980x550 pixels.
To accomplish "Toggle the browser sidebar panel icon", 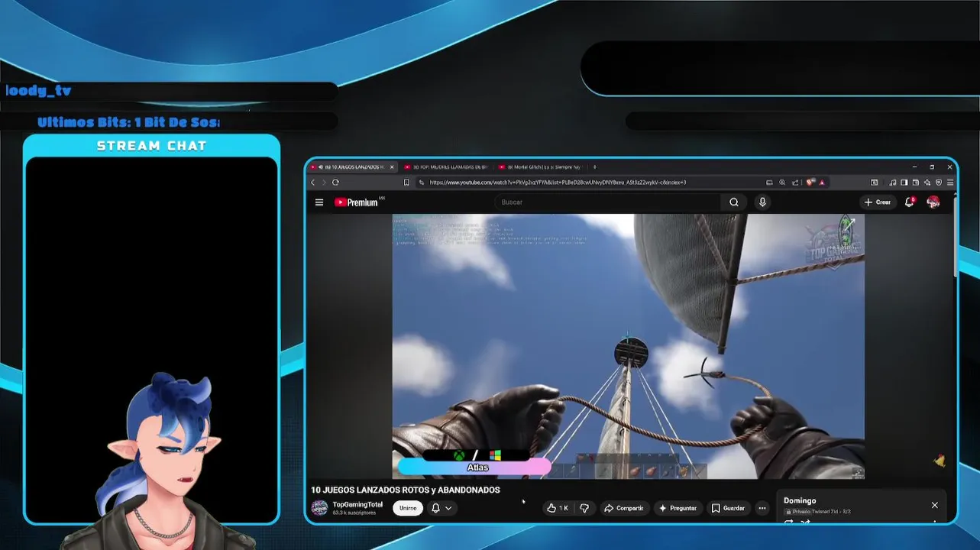I will tap(904, 183).
